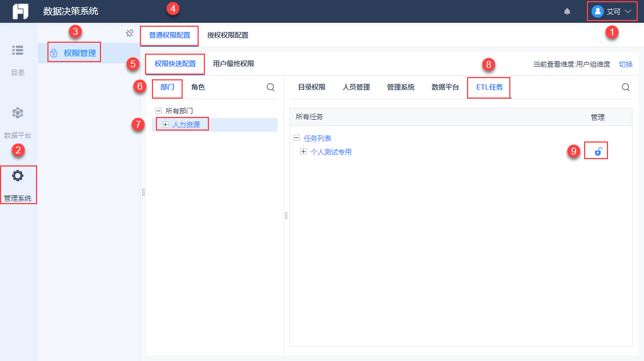Switch to 授权权限配置 tab
Screen dimensions: 644x361
(x=228, y=35)
